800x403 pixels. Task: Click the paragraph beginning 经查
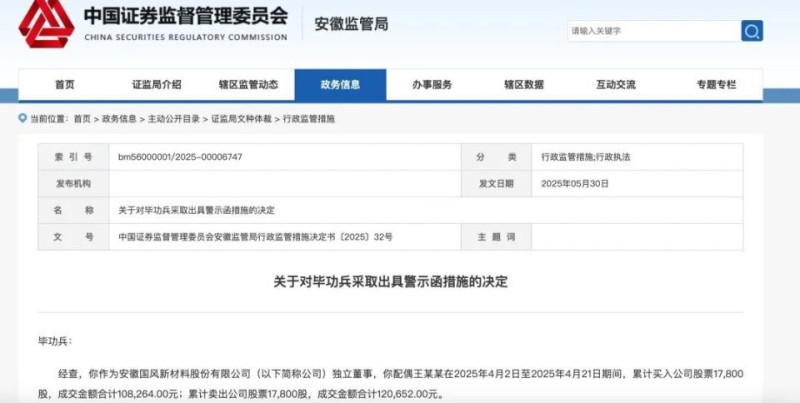coord(390,384)
